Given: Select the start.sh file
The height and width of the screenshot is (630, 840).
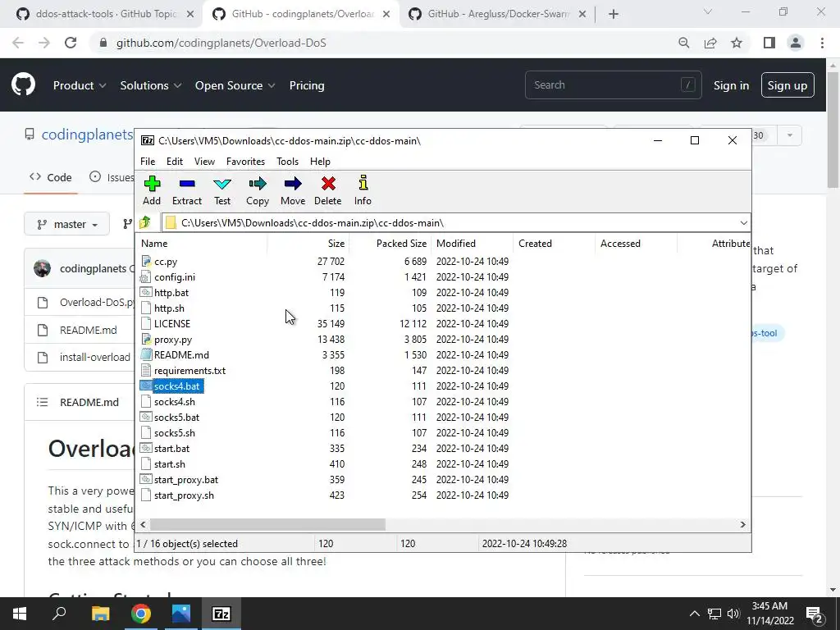Looking at the screenshot, I should point(169,463).
